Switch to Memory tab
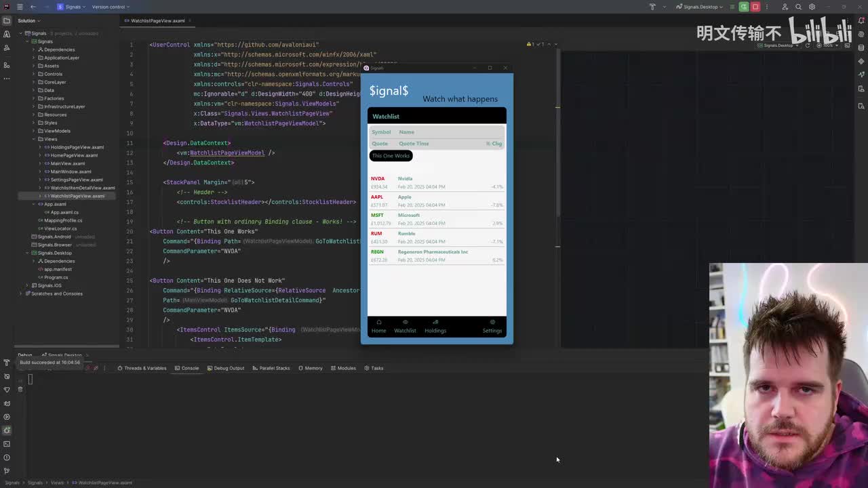This screenshot has height=488, width=868. [310, 368]
